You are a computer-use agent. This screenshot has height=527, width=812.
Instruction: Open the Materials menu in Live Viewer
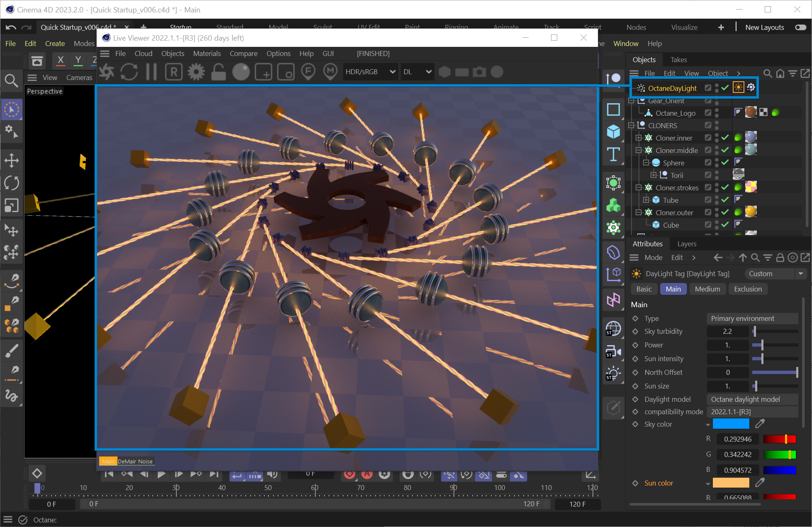[x=207, y=53]
